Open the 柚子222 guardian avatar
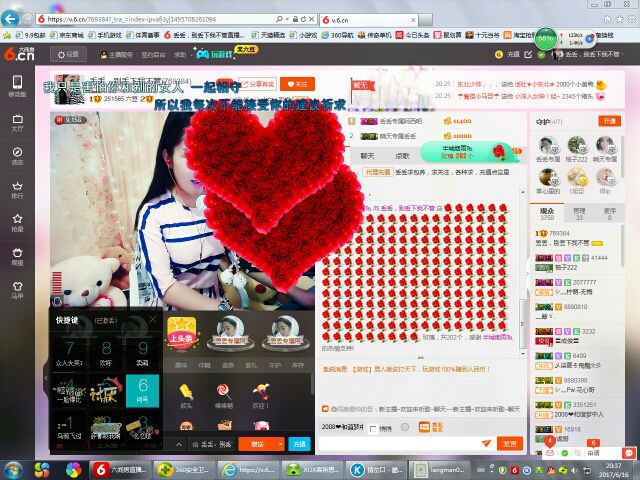Viewport: 640px width, 480px height. pos(577,146)
